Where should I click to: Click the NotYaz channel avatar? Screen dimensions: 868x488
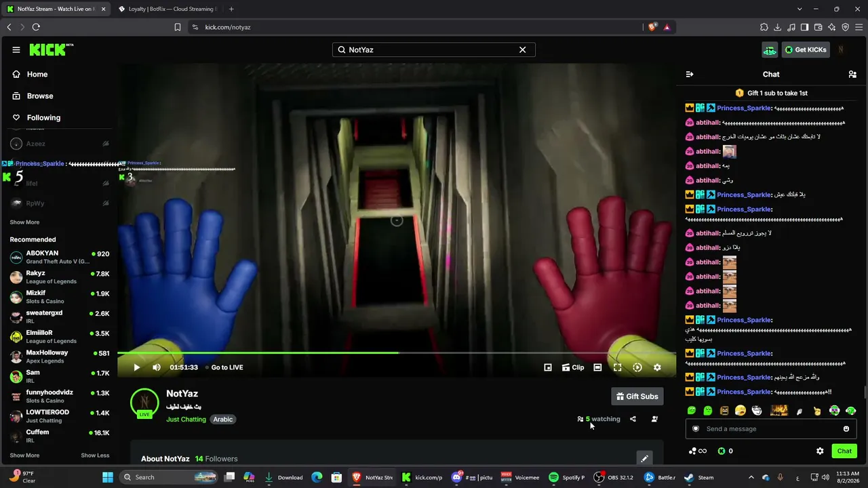(144, 402)
